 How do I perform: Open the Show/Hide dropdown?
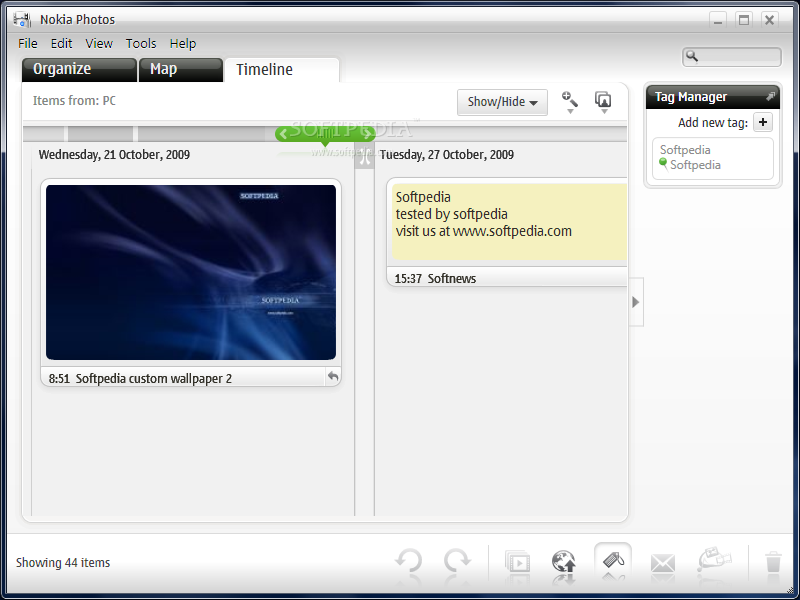[502, 102]
